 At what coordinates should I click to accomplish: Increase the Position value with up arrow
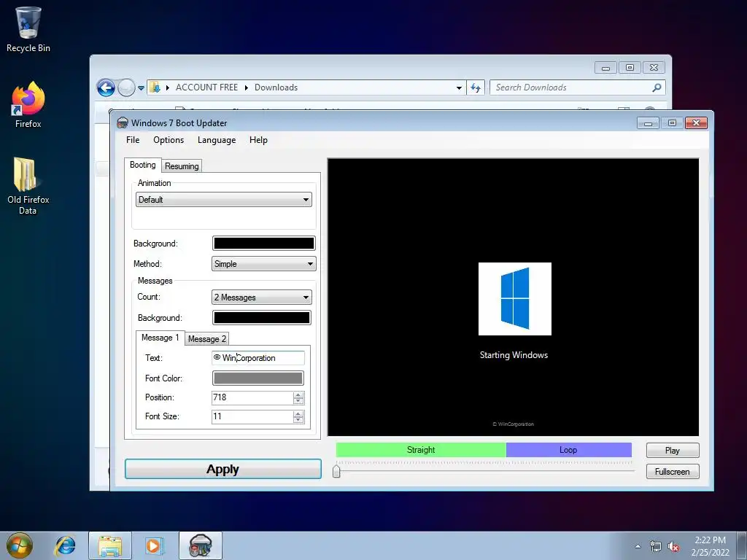point(298,394)
